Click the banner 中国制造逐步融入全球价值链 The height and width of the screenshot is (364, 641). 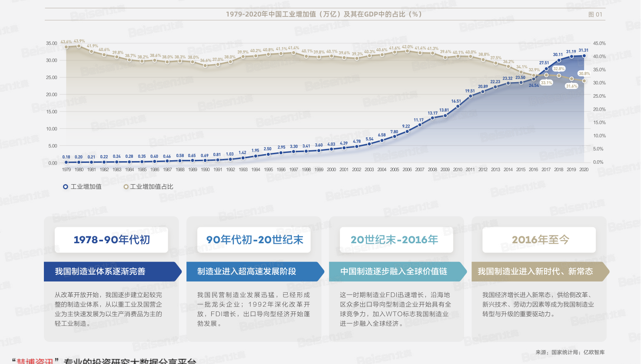pos(398,271)
